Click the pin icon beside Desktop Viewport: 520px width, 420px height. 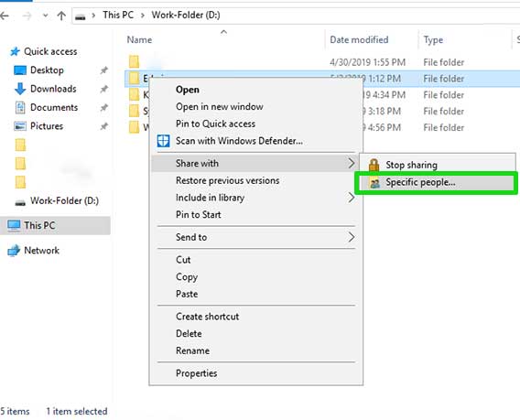pos(103,70)
